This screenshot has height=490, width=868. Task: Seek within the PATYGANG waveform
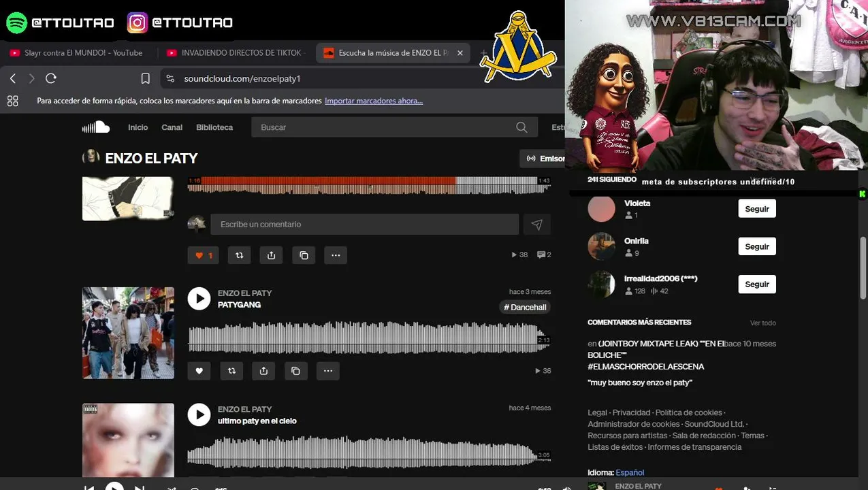(x=368, y=338)
